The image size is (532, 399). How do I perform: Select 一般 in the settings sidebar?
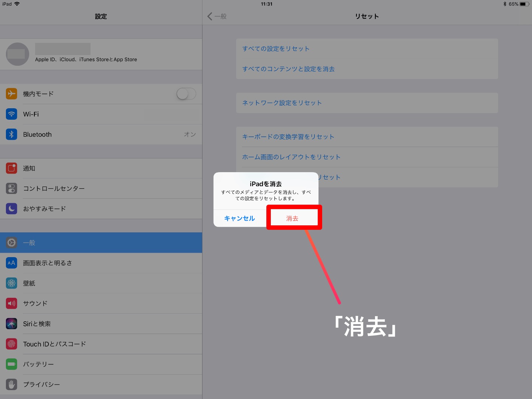pyautogui.click(x=101, y=243)
